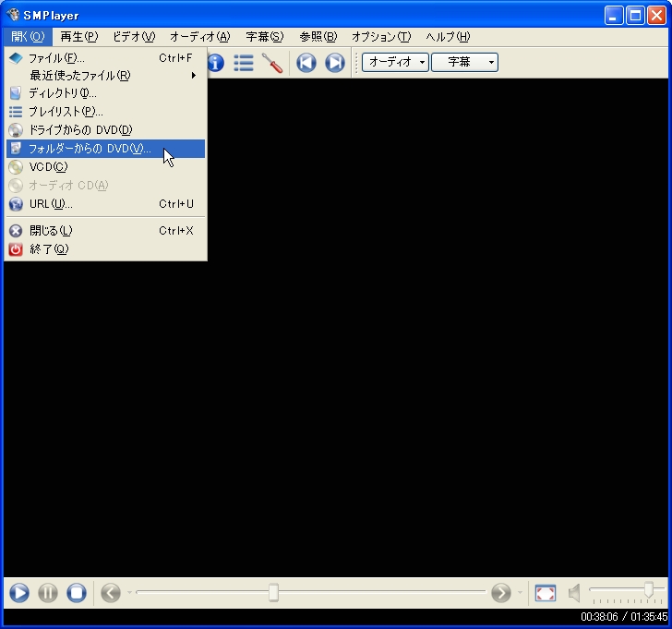Choose ファイル(F)... menu entry
672x629 pixels.
(105, 58)
